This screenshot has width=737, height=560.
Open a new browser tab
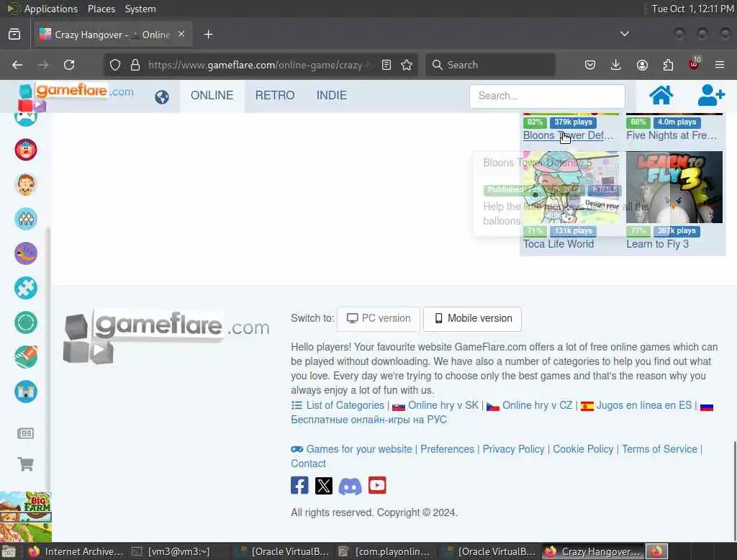(208, 35)
